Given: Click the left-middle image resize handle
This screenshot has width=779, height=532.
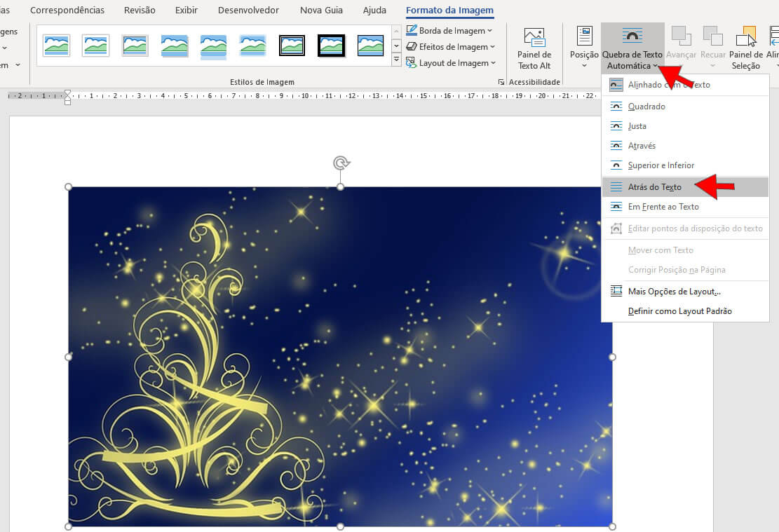Looking at the screenshot, I should 69,357.
